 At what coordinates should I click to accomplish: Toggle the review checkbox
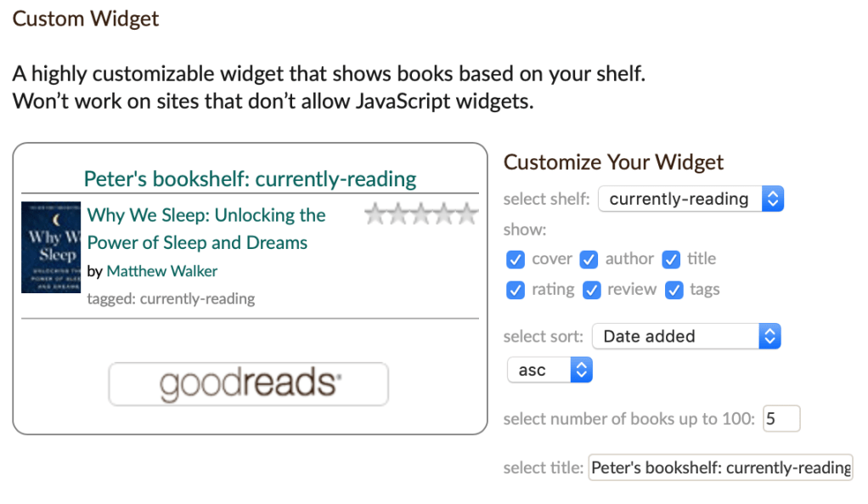click(591, 290)
